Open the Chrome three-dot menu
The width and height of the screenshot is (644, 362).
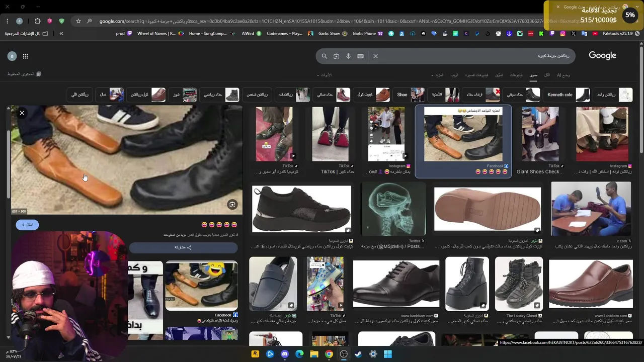click(x=7, y=21)
